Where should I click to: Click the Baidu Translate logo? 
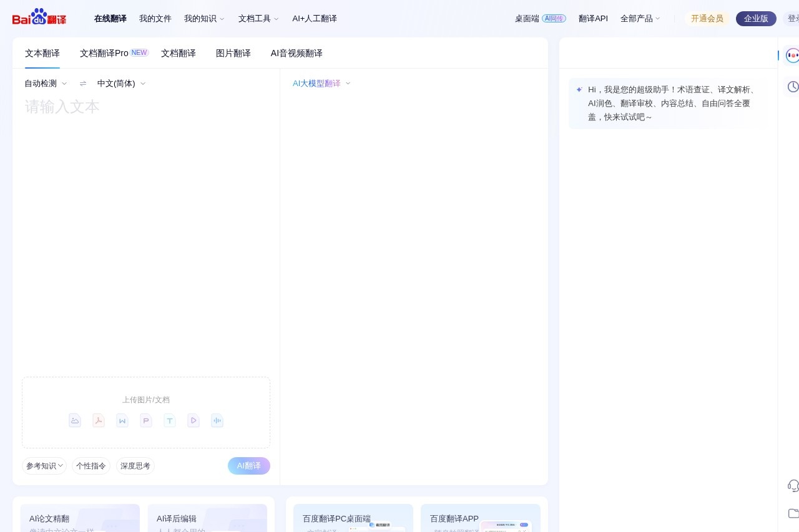(39, 17)
